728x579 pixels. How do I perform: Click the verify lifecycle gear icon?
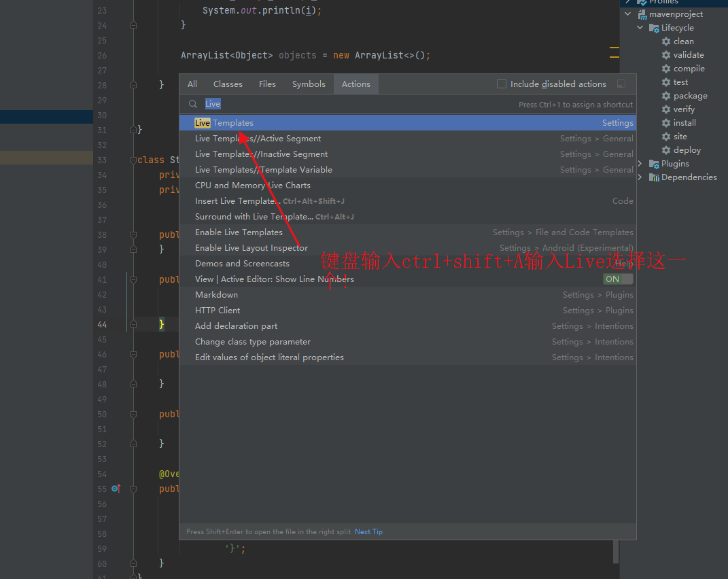tap(665, 109)
